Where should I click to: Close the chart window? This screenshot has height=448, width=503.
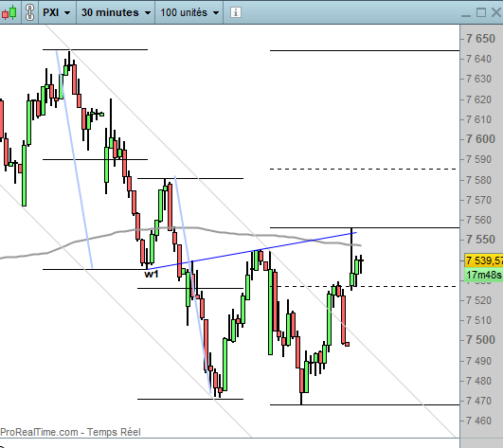[496, 12]
